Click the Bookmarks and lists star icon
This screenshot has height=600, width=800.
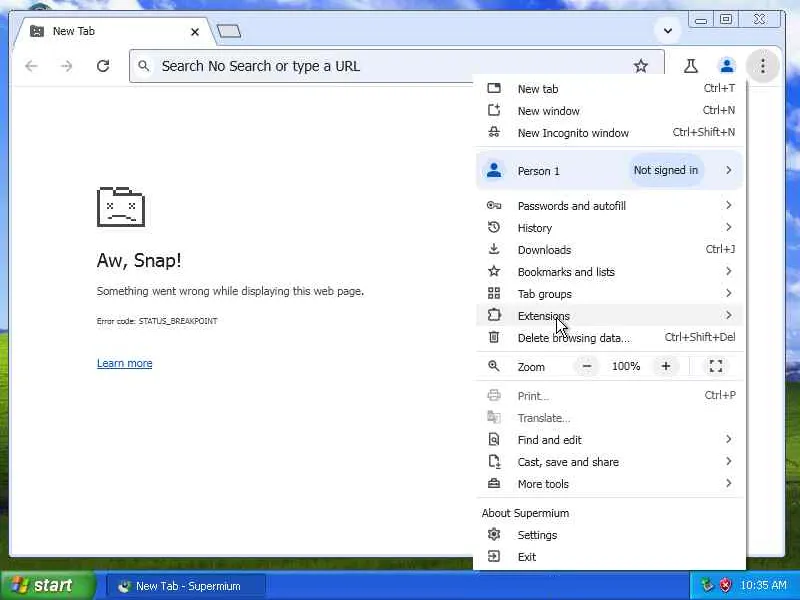coord(494,271)
